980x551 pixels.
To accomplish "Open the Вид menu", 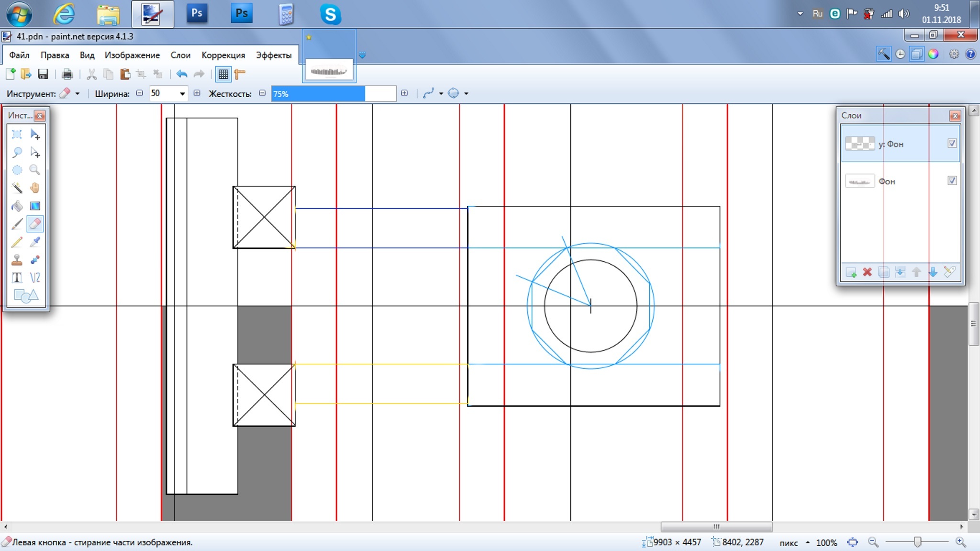I will click(87, 55).
